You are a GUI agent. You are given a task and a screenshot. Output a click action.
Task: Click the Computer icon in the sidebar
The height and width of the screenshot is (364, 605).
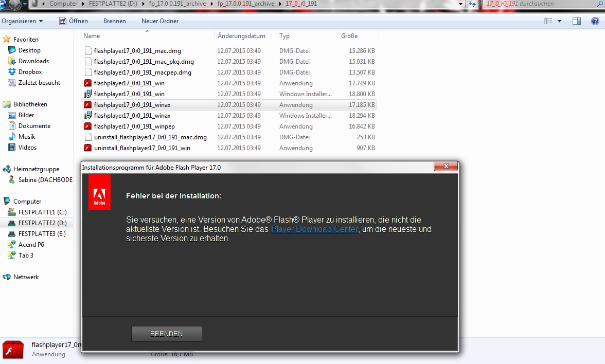click(7, 202)
